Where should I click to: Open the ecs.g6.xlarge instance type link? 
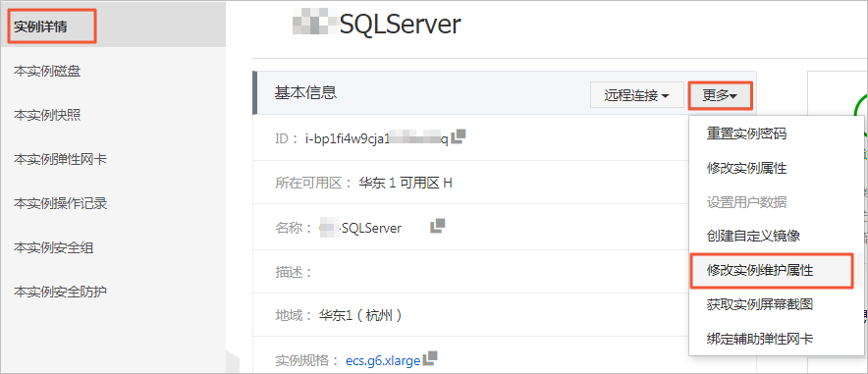pos(383,360)
